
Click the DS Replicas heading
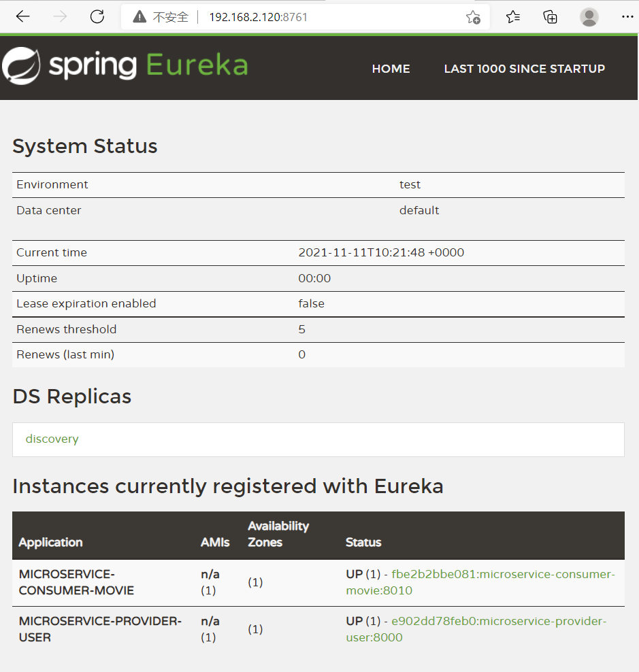pos(71,397)
